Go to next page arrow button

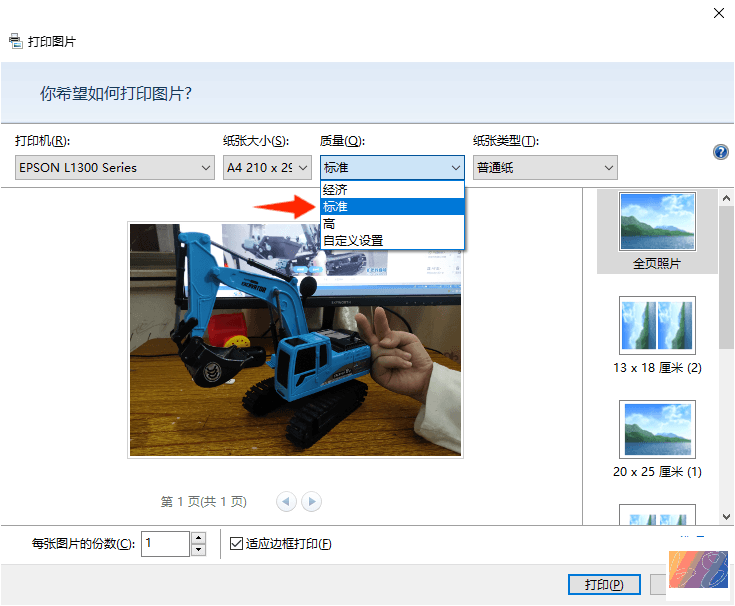pyautogui.click(x=312, y=501)
